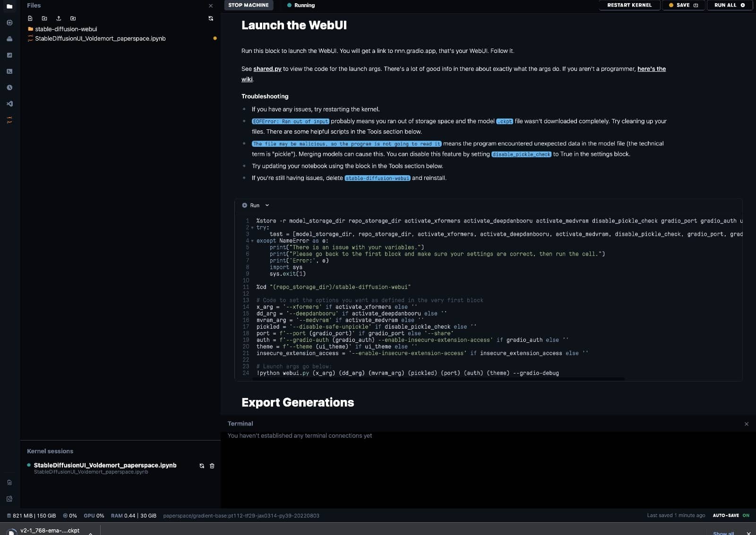Click the upload file icon
Viewport: 756px width, 535px height.
tap(59, 18)
